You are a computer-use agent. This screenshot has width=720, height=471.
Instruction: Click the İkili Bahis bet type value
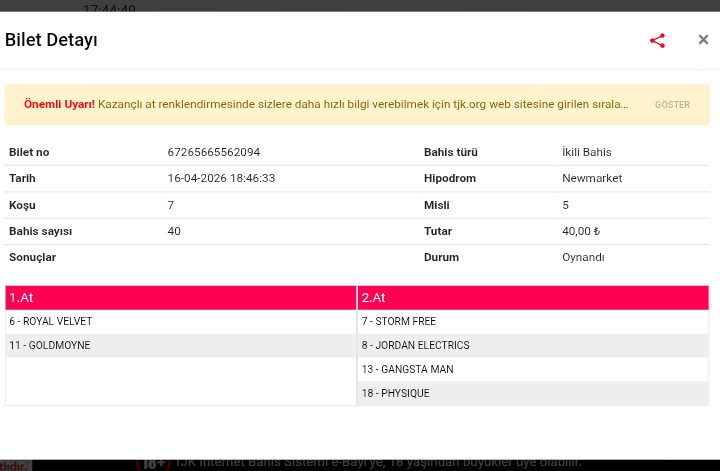point(586,152)
